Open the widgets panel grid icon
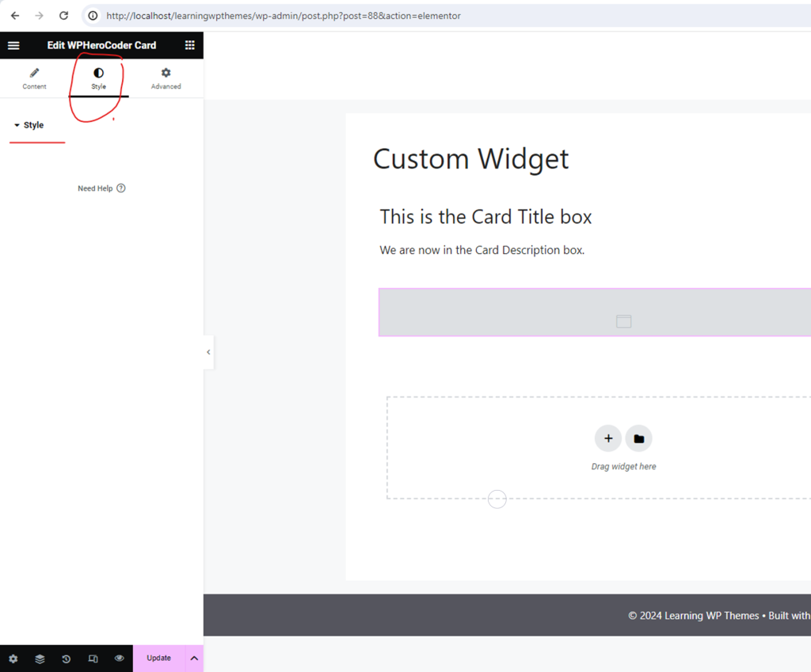The height and width of the screenshot is (672, 811). pos(189,45)
